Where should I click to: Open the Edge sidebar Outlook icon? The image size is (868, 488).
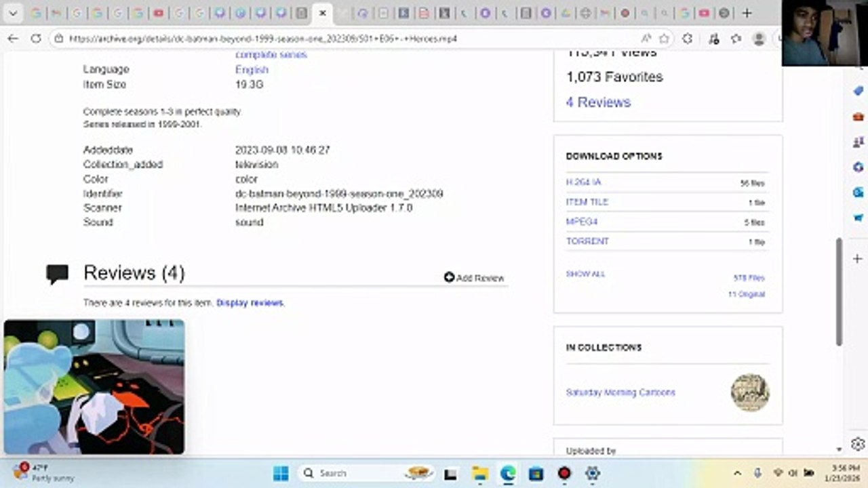click(x=858, y=192)
